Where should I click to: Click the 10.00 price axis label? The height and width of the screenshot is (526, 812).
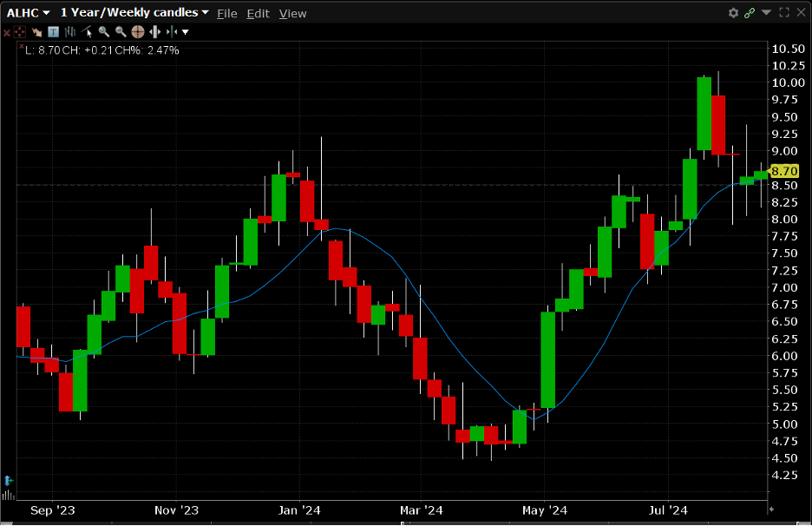point(789,83)
